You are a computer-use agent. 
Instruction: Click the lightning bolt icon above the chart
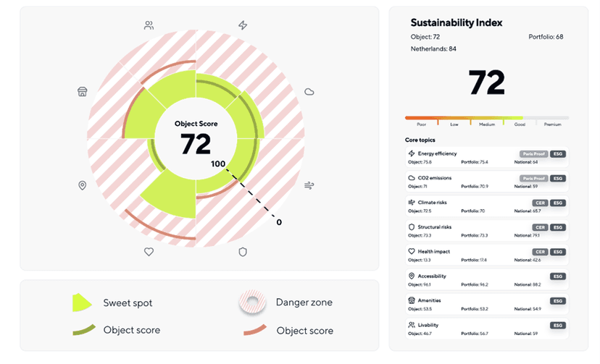[x=243, y=25]
